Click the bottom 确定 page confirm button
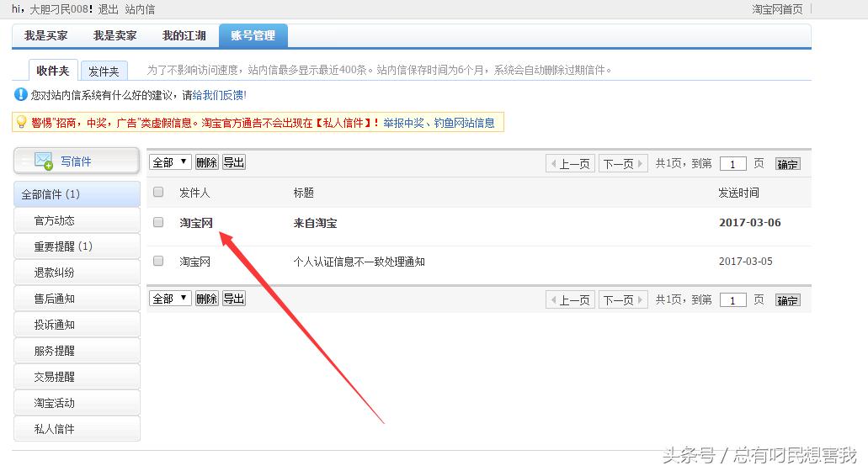Image resolution: width=868 pixels, height=471 pixels. [x=787, y=300]
